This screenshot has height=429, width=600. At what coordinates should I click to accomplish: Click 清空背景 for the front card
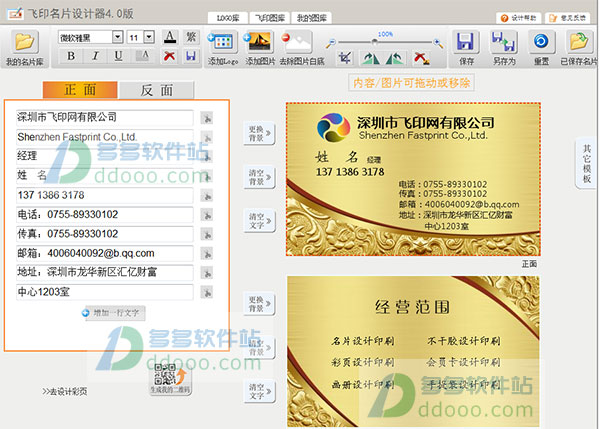(x=259, y=177)
